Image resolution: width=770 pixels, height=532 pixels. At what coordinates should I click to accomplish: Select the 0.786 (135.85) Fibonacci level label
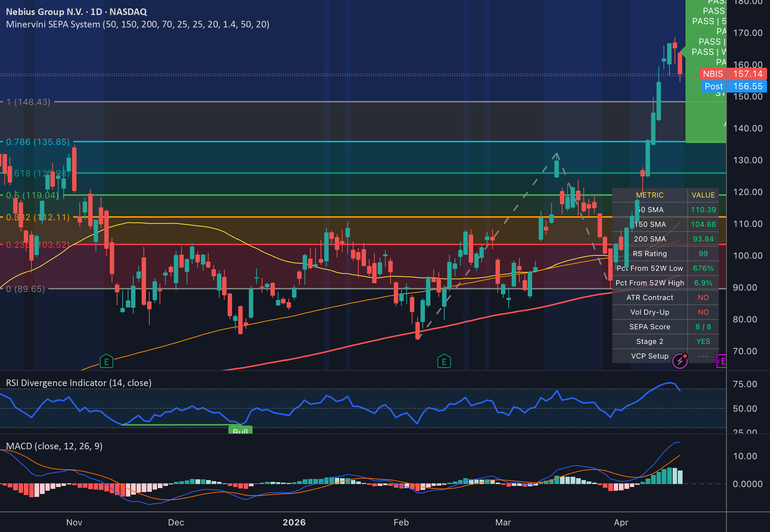[x=38, y=142]
